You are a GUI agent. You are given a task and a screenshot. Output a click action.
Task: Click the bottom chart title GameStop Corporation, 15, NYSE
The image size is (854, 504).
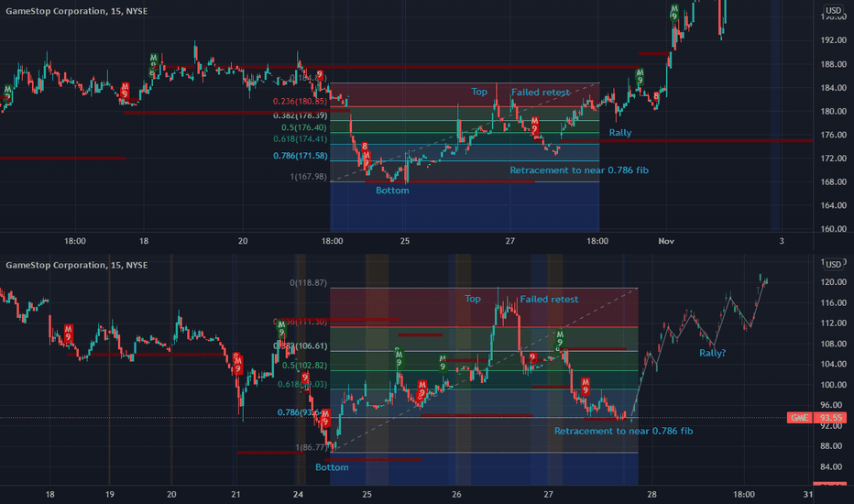tap(76, 265)
